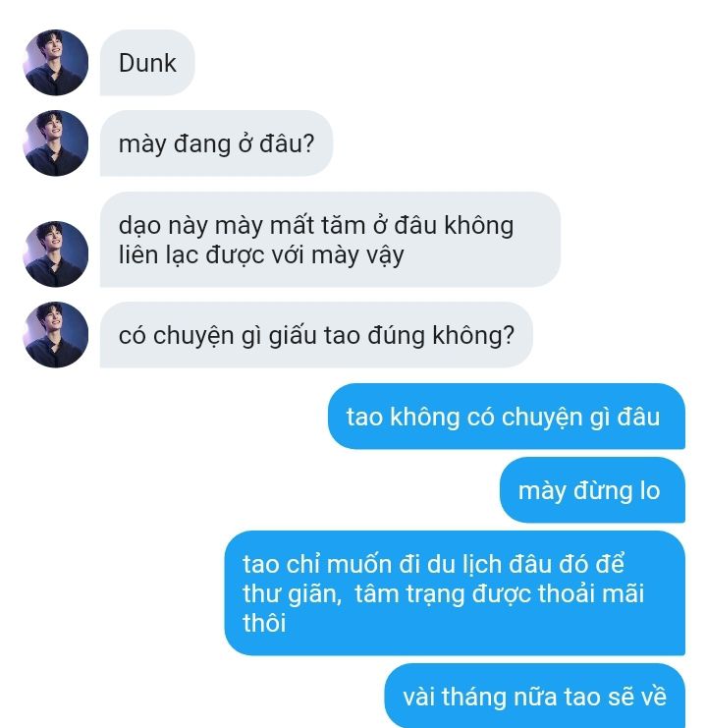Click the 'dạo này mày mất tăm ở đâu' bubble
706x728 pixels.
click(330, 239)
